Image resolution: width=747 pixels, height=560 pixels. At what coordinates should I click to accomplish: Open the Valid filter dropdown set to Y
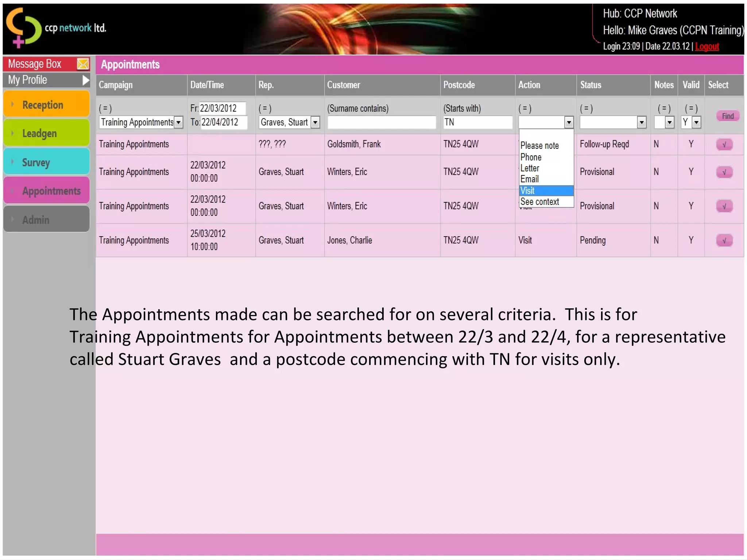coord(696,122)
